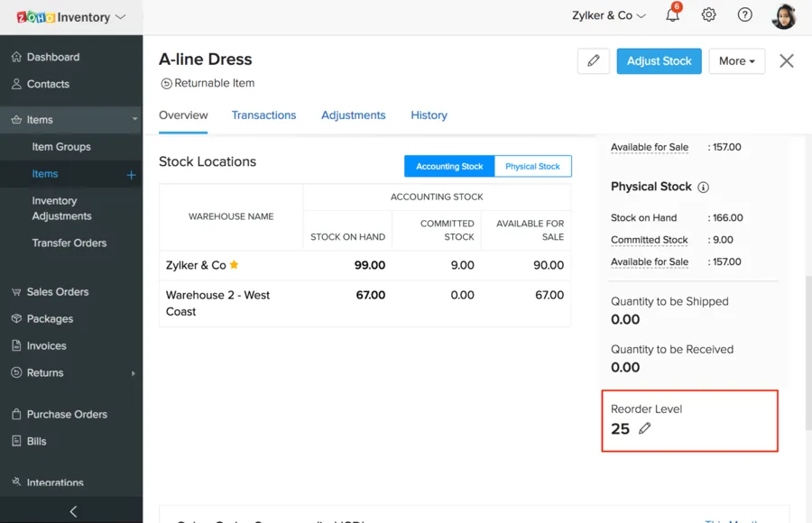Switch to Physical Stock view
The width and height of the screenshot is (812, 523).
[532, 167]
